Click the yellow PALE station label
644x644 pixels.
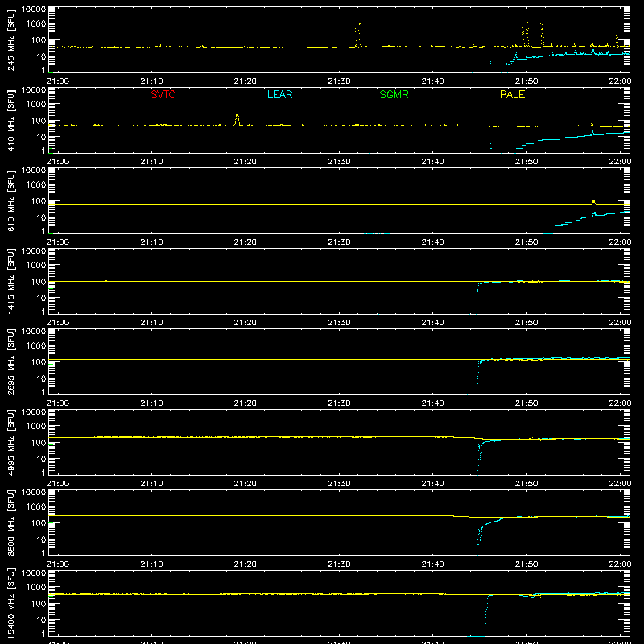(x=512, y=94)
